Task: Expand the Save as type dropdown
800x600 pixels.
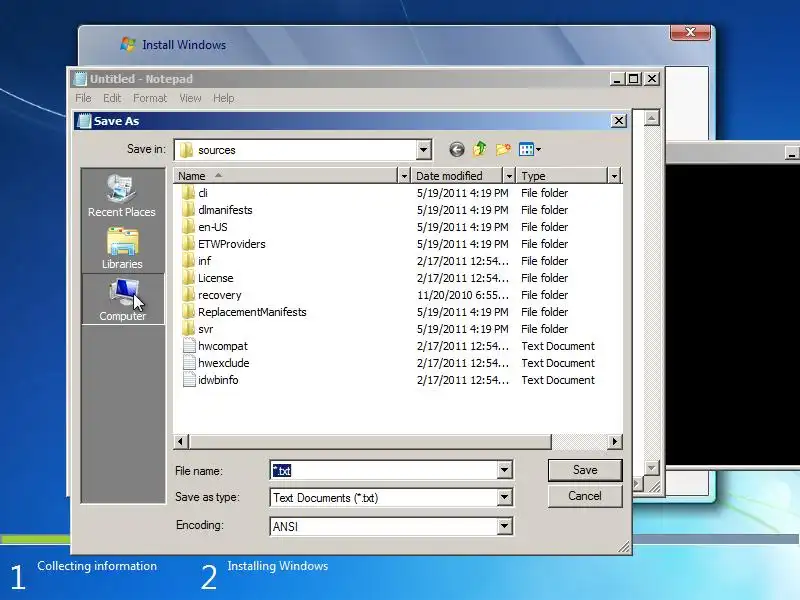Action: (504, 497)
